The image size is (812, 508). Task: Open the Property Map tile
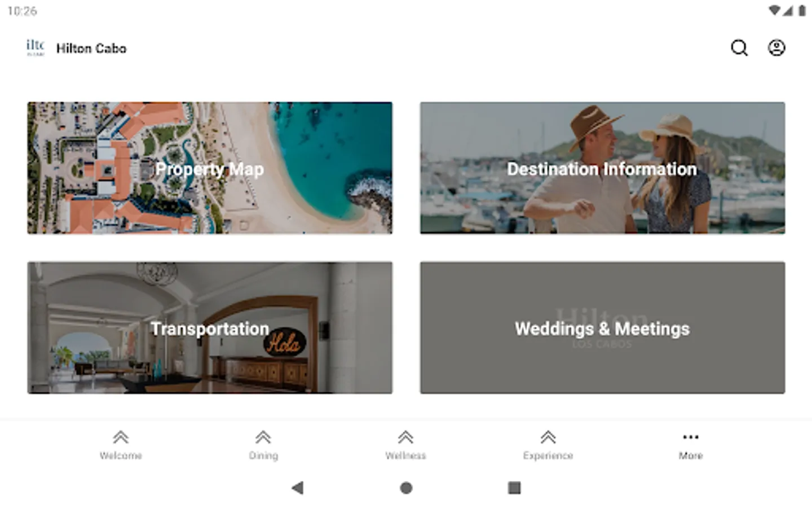click(x=210, y=168)
